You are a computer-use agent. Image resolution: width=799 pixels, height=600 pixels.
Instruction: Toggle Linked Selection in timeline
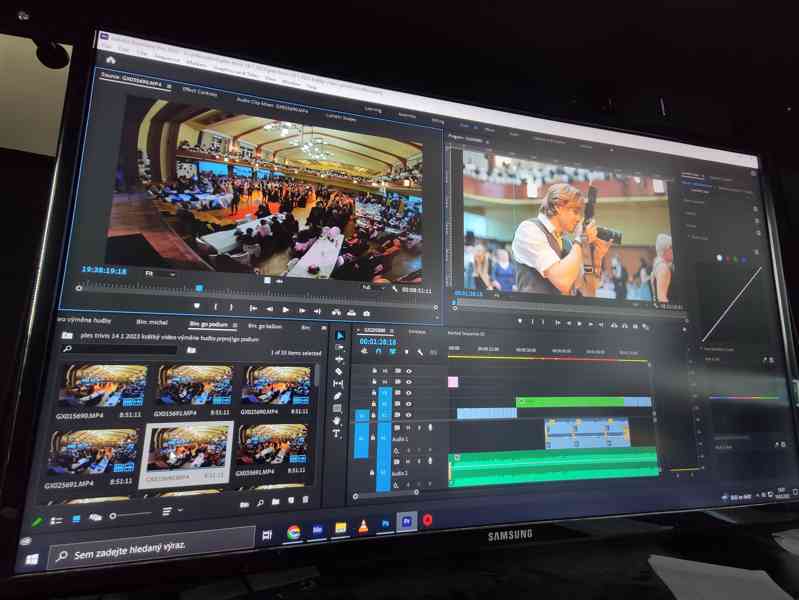pyautogui.click(x=392, y=351)
